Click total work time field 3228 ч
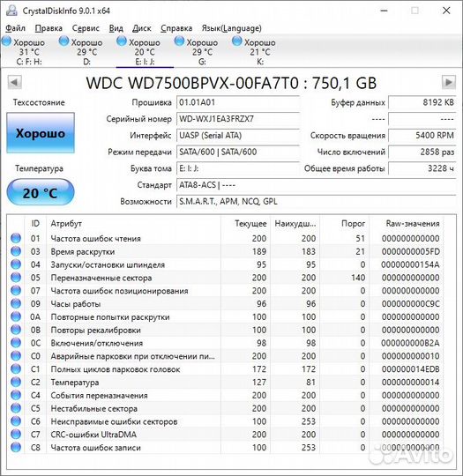This screenshot has height=476, width=463. pyautogui.click(x=422, y=168)
